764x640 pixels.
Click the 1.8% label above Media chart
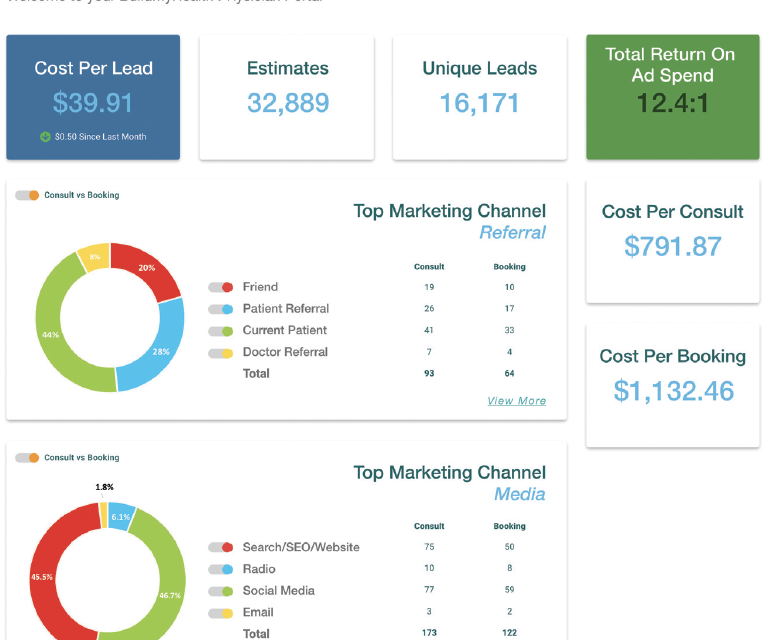click(x=104, y=487)
